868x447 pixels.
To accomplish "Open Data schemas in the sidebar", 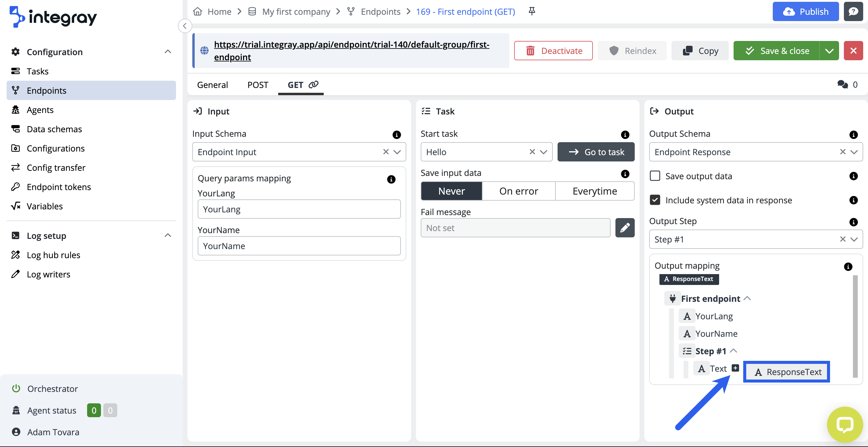I will point(54,129).
